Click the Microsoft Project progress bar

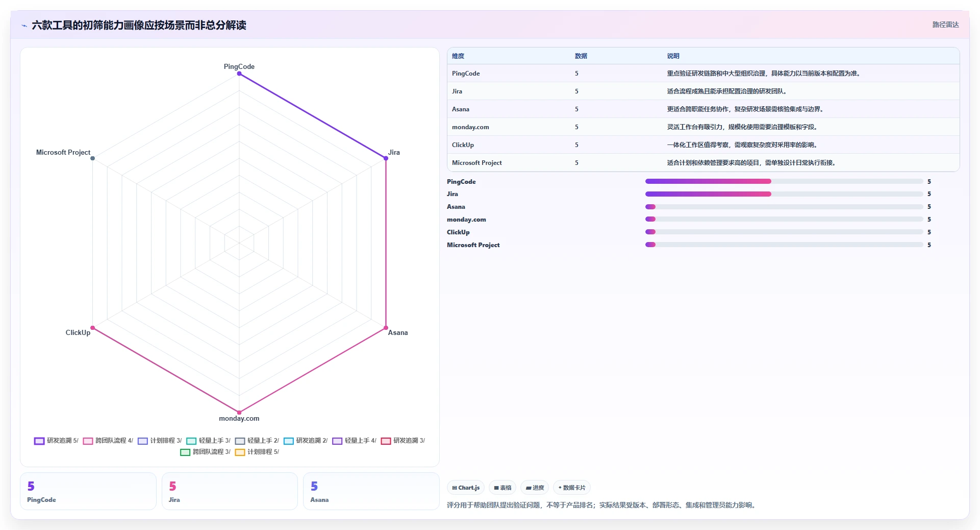point(784,245)
